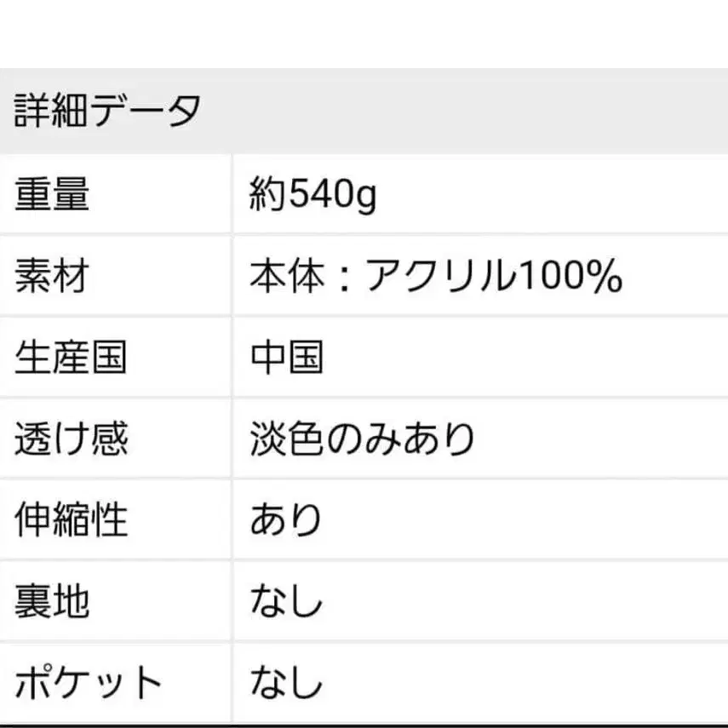Screen dimensions: 728x728
Task: Click the アクリル100% material text
Action: tap(494, 277)
